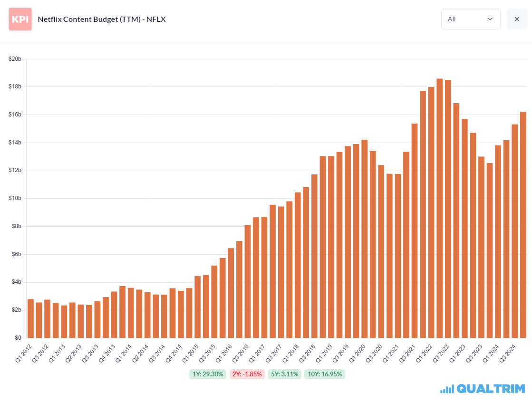532x403 pixels.
Task: Click the 10Y: 16.95% growth badge
Action: click(325, 374)
